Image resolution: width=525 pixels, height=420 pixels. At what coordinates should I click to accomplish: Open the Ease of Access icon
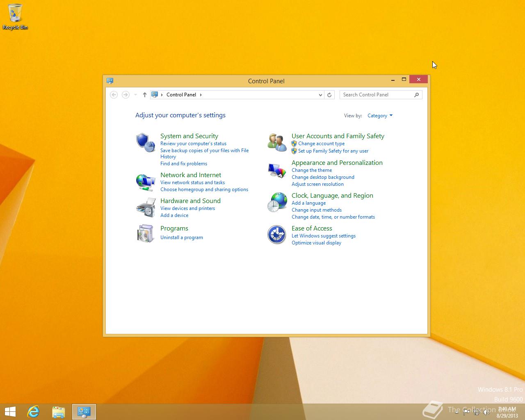[277, 235]
